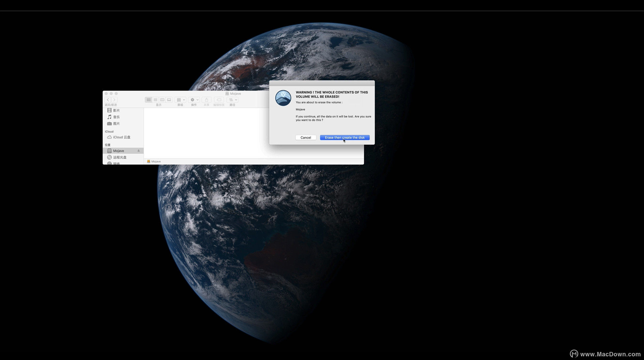644x360 pixels.
Task: Open the Finder action gear menu
Action: click(x=194, y=100)
